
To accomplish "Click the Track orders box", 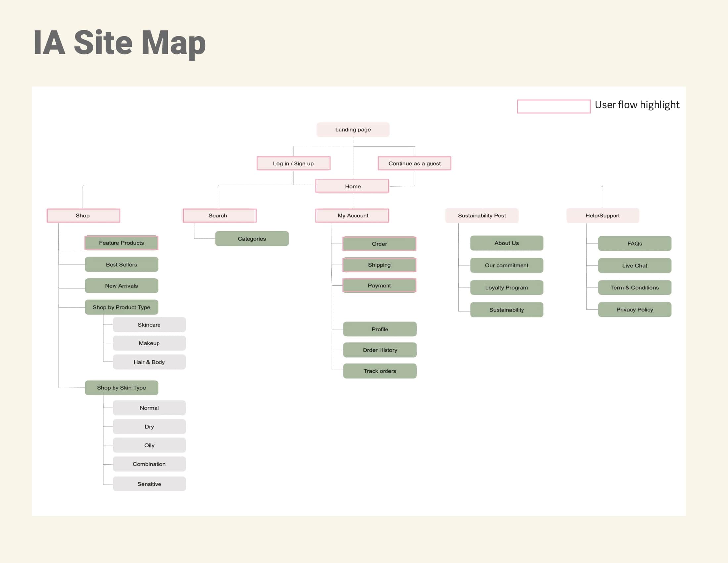I will (380, 371).
